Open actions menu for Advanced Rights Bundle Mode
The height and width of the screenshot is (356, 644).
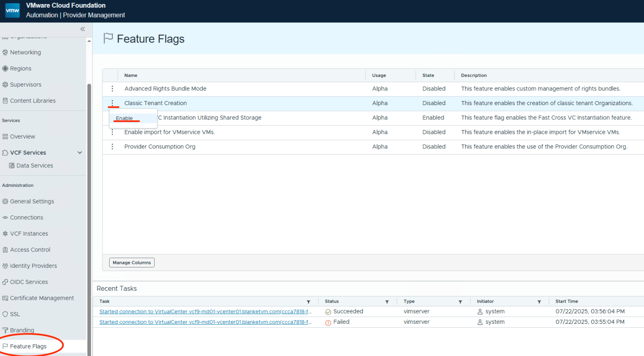click(112, 89)
